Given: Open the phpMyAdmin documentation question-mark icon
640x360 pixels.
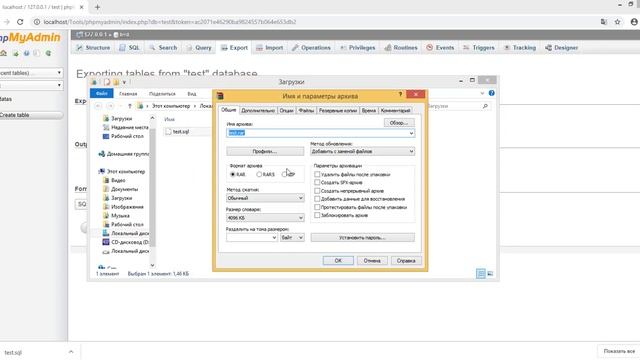Looking at the screenshot, I should 27,53.
